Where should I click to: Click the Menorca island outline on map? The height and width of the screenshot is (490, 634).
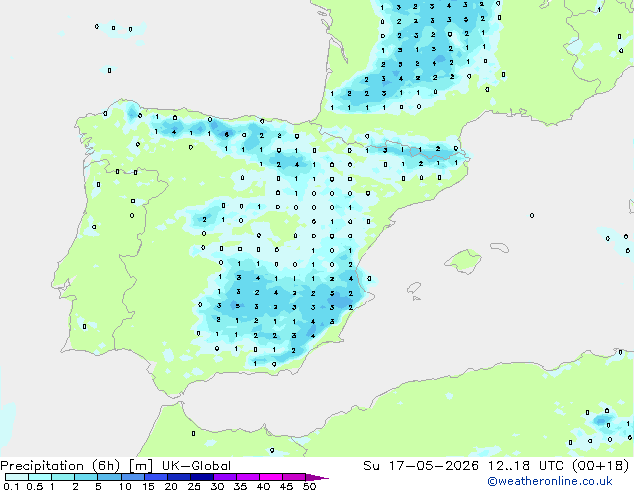(x=499, y=247)
